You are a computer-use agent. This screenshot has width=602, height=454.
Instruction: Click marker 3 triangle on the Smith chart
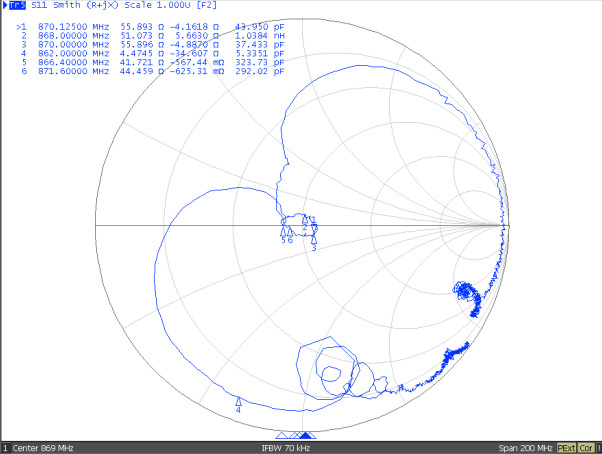314,238
